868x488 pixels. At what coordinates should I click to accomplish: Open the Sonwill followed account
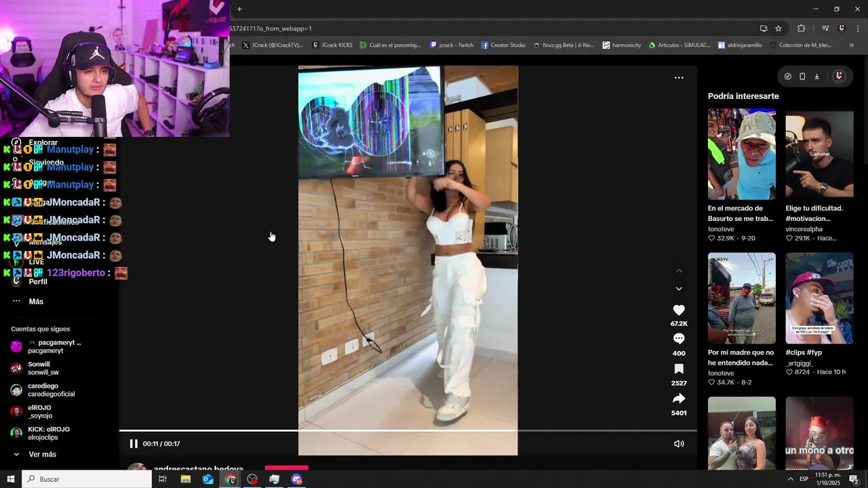35,368
